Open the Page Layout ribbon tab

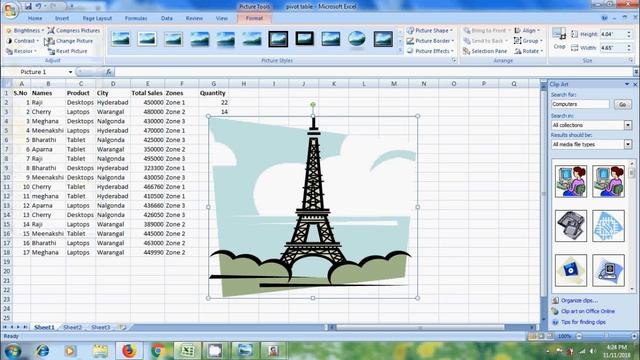(97, 18)
